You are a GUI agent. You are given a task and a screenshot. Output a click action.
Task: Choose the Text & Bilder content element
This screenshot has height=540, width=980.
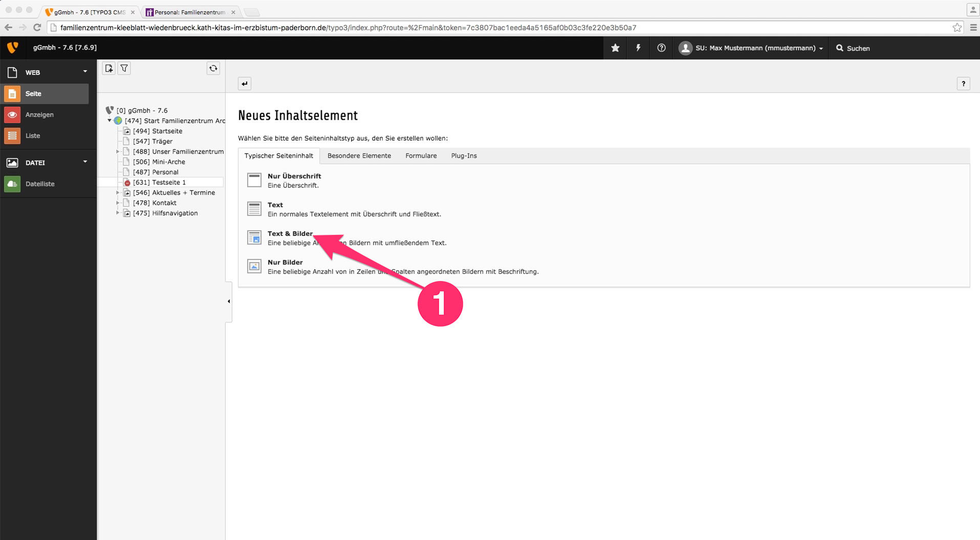tap(290, 234)
